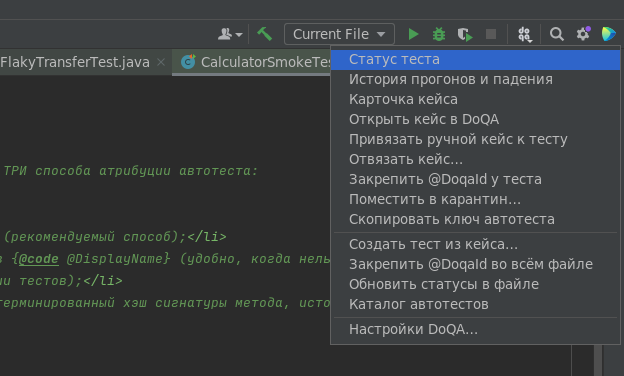The image size is (624, 376).
Task: Switch to FlakyTransferTest.java tab
Action: [x=75, y=62]
